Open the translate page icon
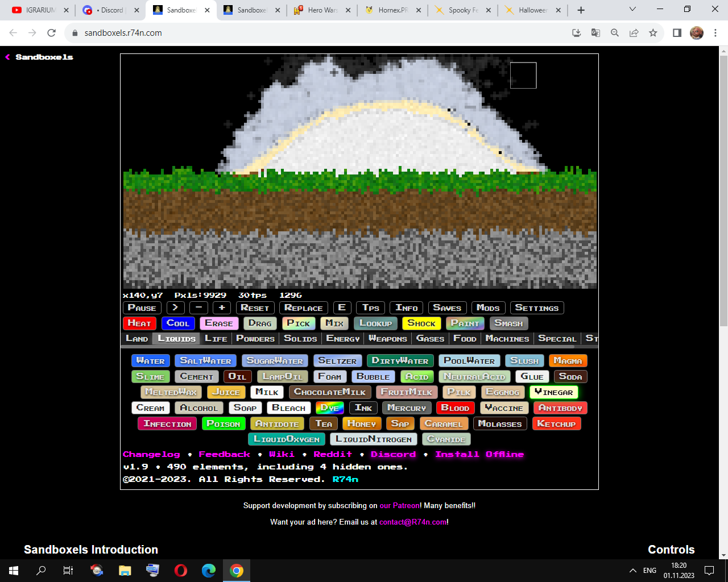Viewport: 728px width, 582px height. click(x=595, y=33)
